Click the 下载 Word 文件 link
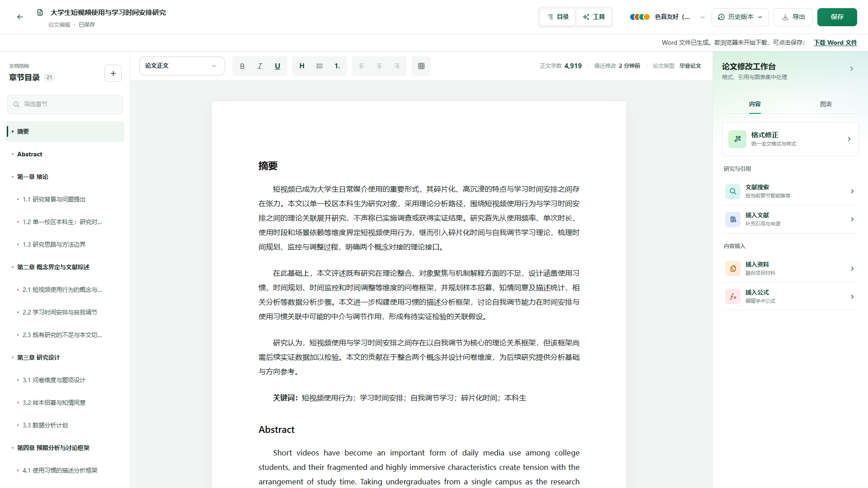The height and width of the screenshot is (488, 868). click(835, 42)
